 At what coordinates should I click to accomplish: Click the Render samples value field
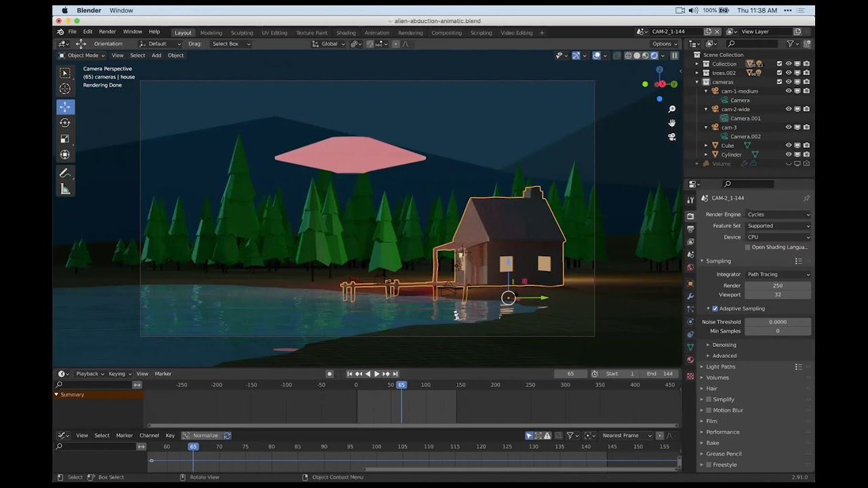coord(778,285)
